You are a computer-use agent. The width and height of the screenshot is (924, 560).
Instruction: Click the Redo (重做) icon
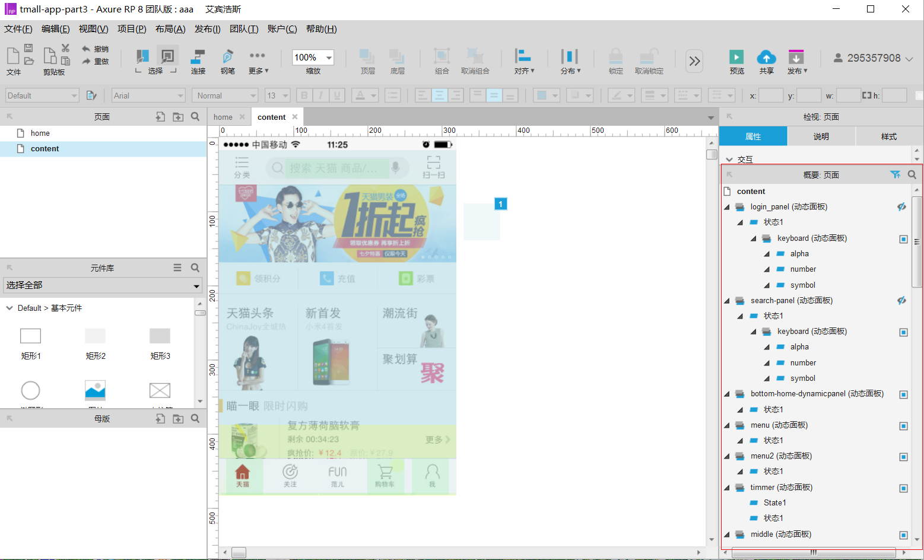(x=86, y=61)
